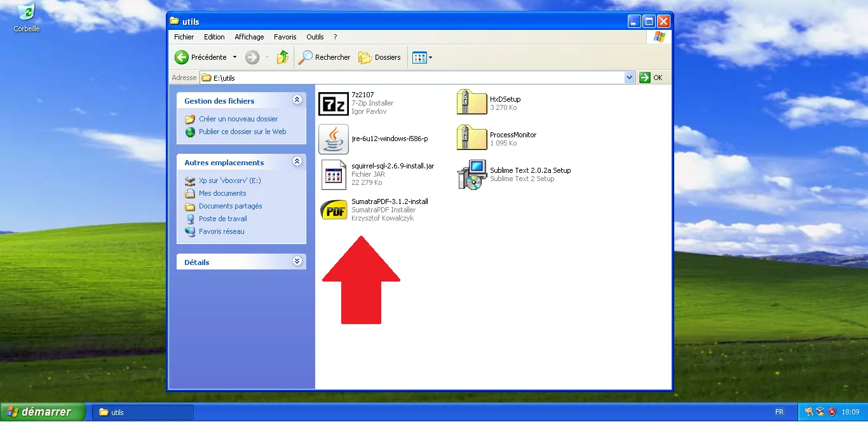Open the Précédente history dropdown

click(234, 57)
